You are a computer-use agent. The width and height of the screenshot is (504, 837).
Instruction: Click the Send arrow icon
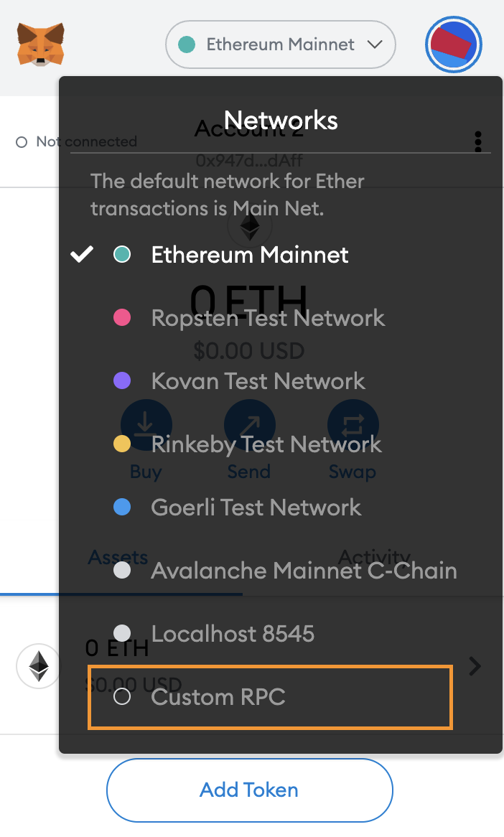click(x=249, y=425)
